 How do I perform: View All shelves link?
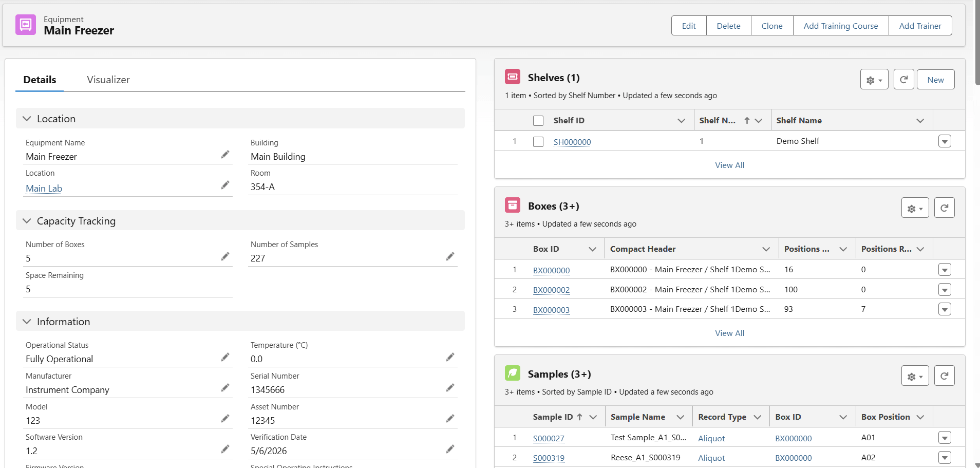730,165
